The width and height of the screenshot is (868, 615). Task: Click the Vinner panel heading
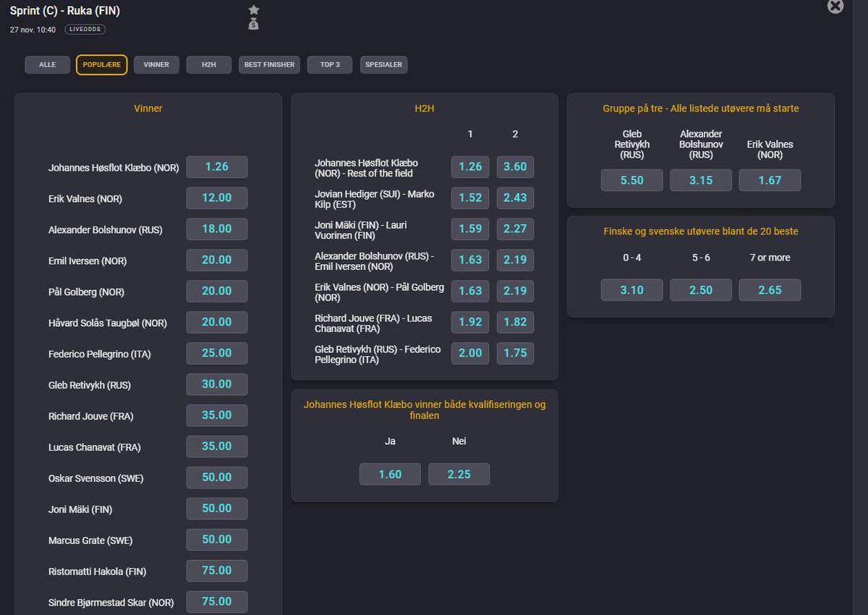coord(148,109)
